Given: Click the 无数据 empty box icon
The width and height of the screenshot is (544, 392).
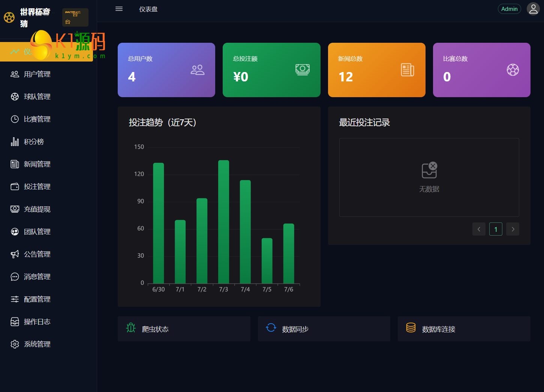Looking at the screenshot, I should pos(429,170).
